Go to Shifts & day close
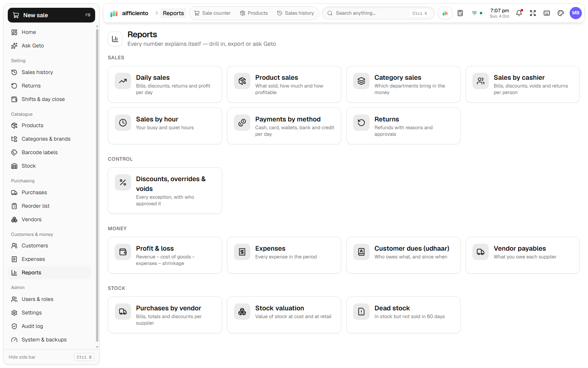Viewport: 588px width, 368px height. pos(49,99)
